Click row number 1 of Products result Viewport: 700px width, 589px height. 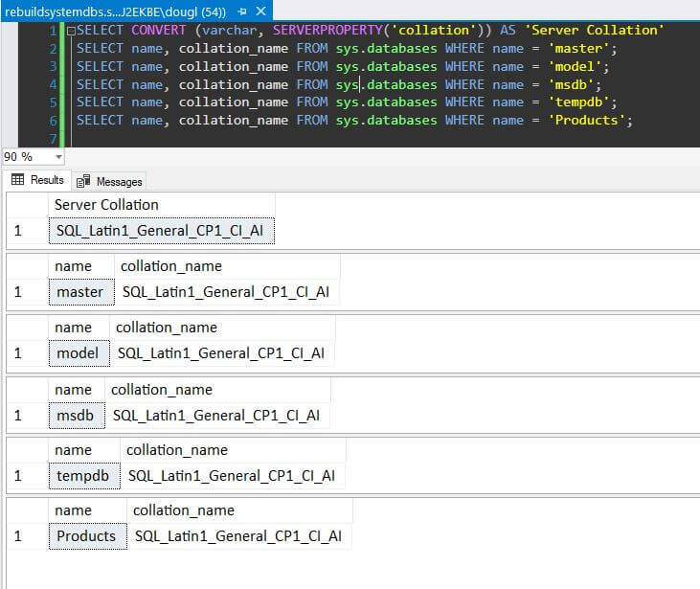pyautogui.click(x=18, y=536)
